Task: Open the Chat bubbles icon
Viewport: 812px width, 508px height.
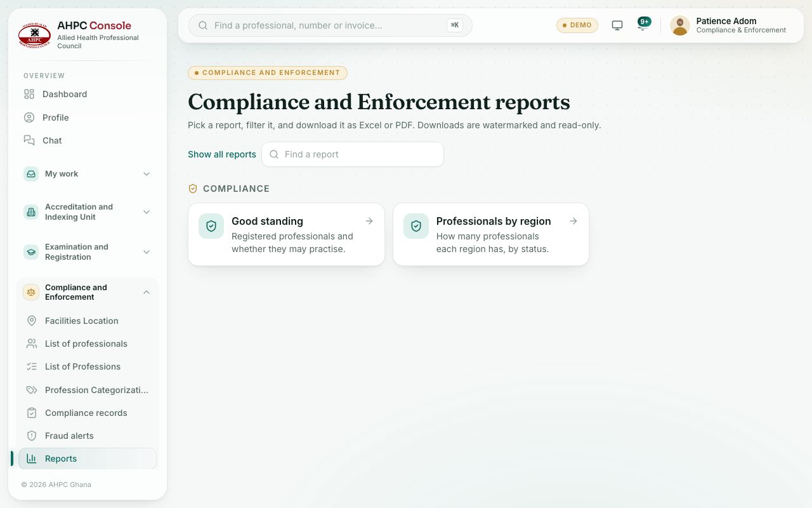Action: pos(29,140)
